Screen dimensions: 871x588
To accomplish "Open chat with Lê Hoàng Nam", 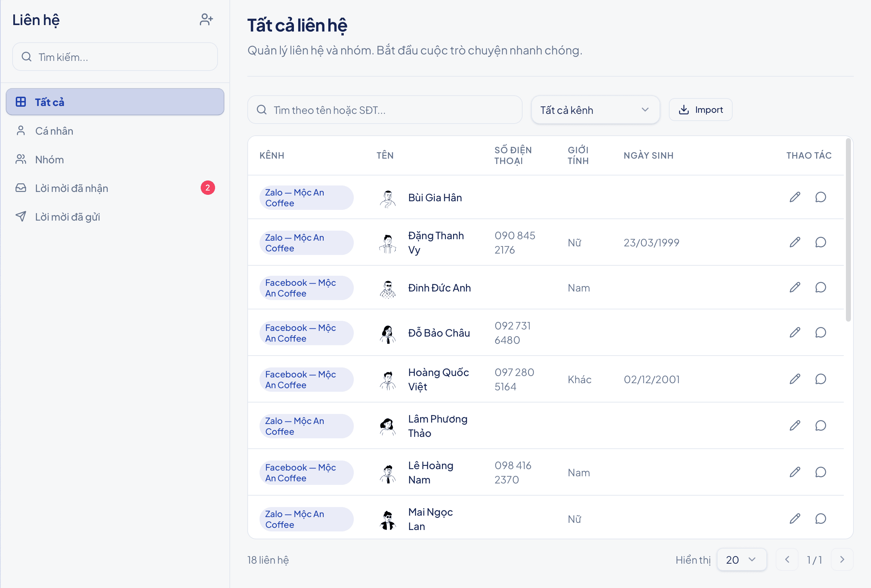I will pyautogui.click(x=820, y=472).
